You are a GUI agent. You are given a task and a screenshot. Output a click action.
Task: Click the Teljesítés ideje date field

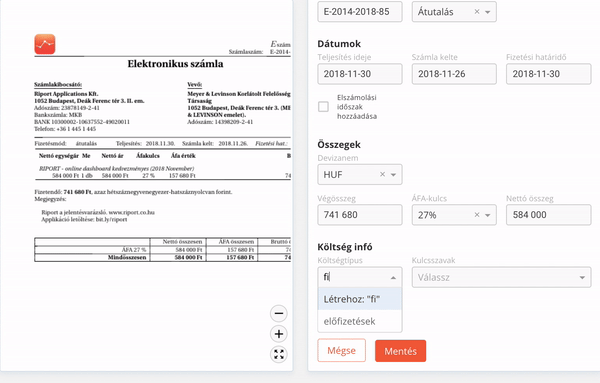pyautogui.click(x=360, y=74)
